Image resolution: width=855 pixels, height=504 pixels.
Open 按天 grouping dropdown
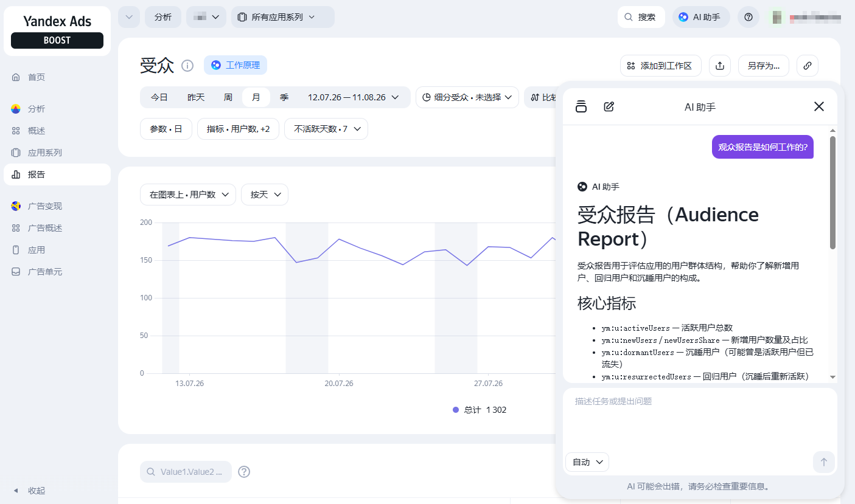265,195
